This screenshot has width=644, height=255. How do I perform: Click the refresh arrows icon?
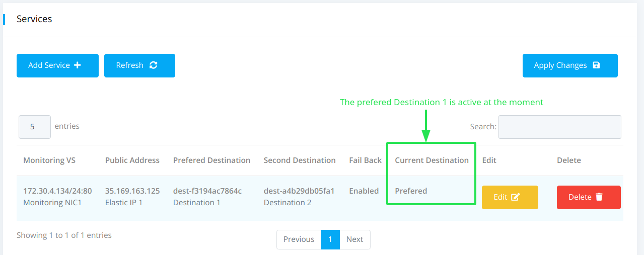point(154,65)
